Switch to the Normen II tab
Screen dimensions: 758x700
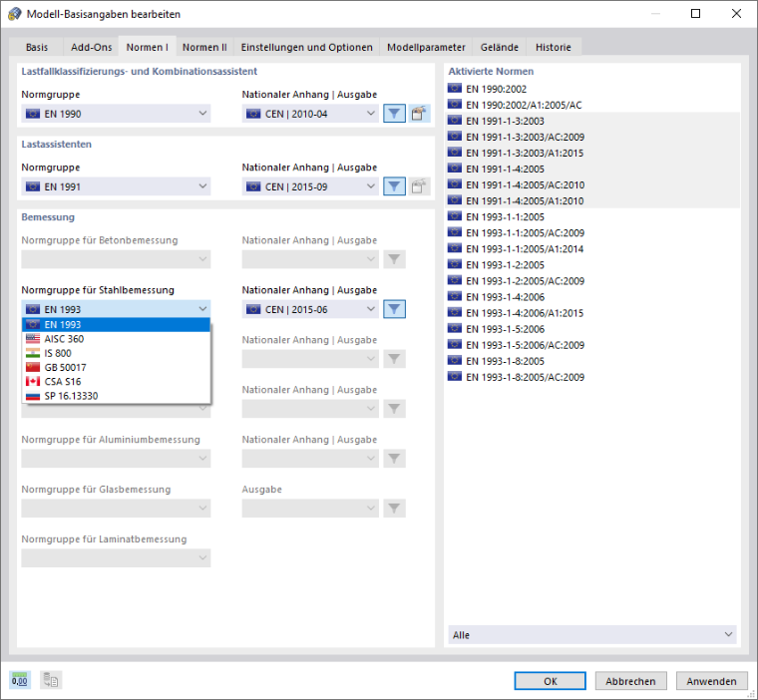204,47
